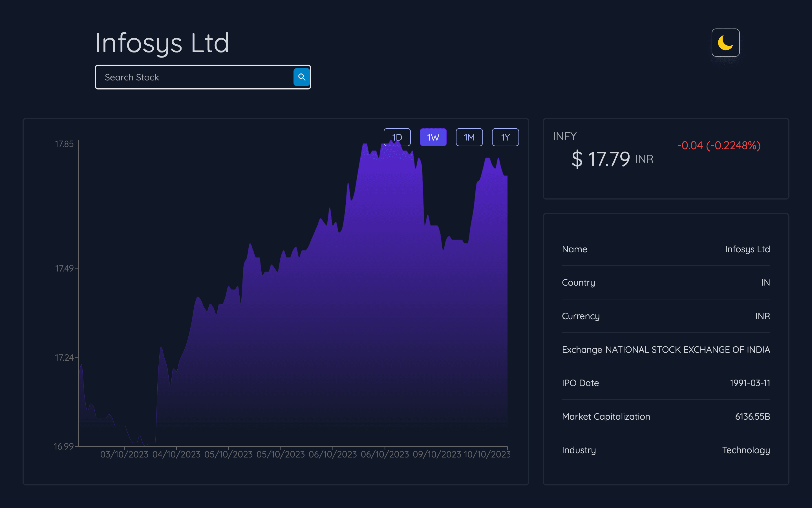Click the $ 17.79 price value
The height and width of the screenshot is (508, 812).
(601, 159)
